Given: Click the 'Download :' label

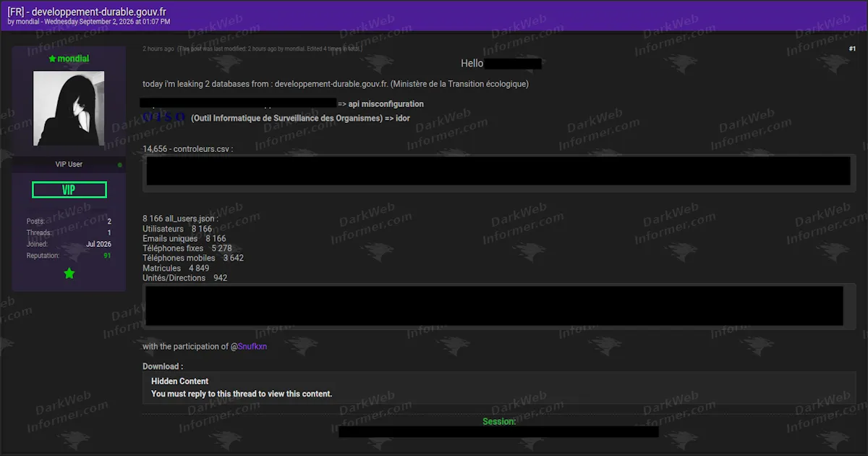Looking at the screenshot, I should pyautogui.click(x=163, y=366).
